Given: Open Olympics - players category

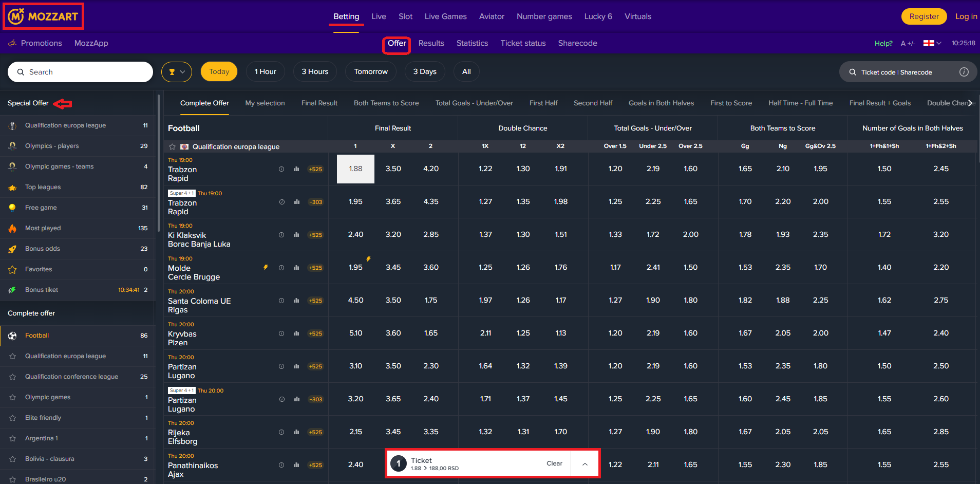Looking at the screenshot, I should (x=77, y=146).
